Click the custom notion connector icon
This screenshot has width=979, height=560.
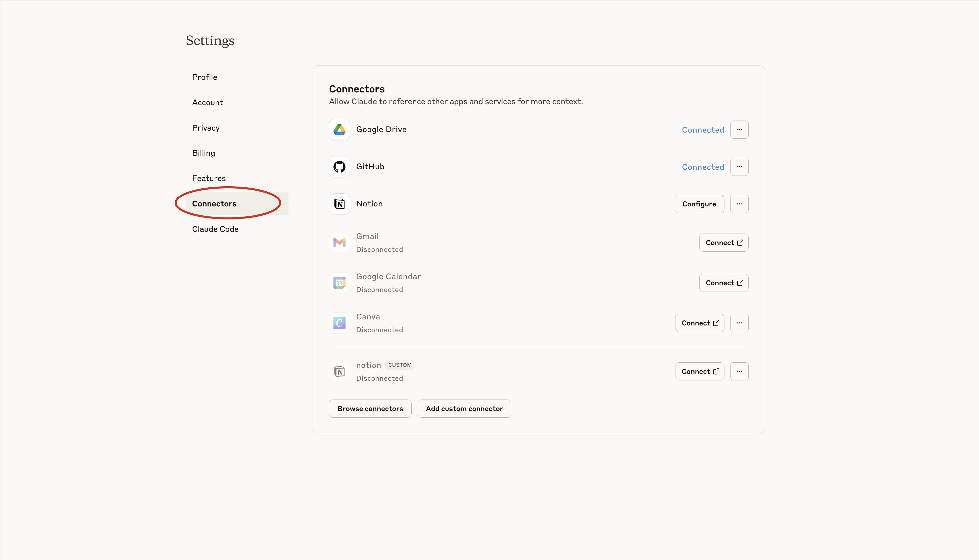click(339, 372)
